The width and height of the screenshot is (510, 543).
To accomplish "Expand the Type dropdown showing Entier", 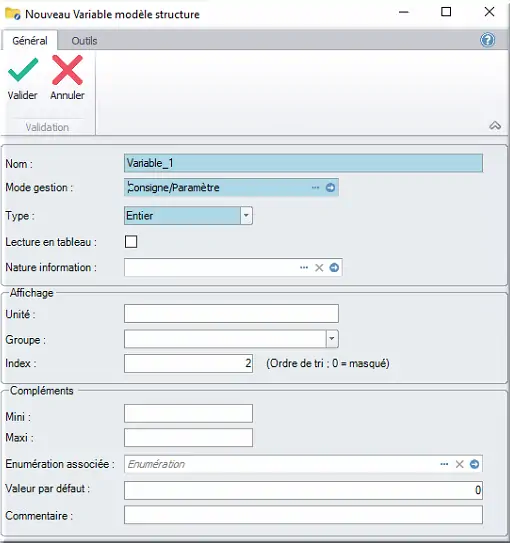I will (x=246, y=216).
